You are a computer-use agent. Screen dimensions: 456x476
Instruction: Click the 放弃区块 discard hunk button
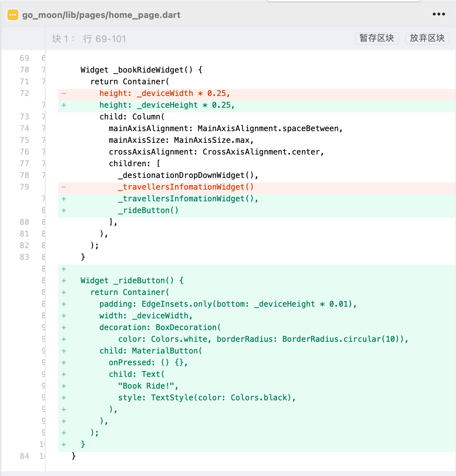tap(427, 38)
